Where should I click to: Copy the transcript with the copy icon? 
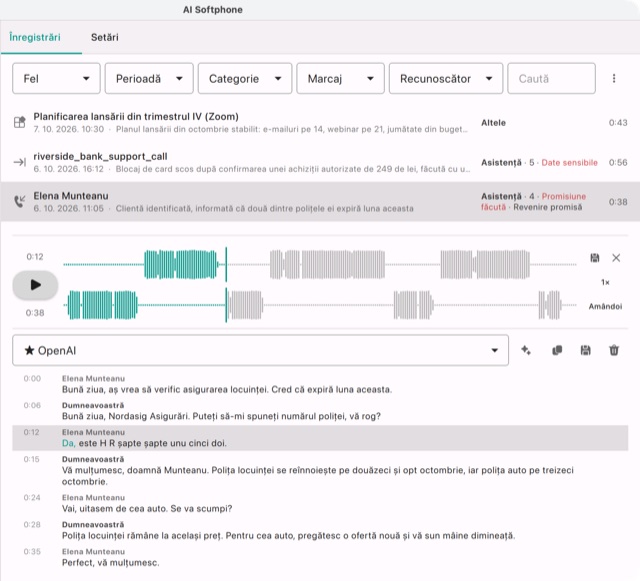[557, 350]
